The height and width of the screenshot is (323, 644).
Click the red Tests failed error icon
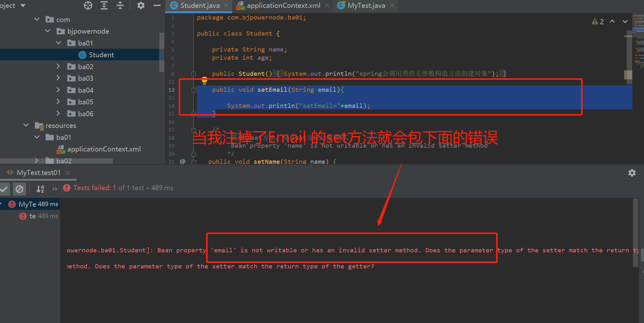click(x=67, y=188)
